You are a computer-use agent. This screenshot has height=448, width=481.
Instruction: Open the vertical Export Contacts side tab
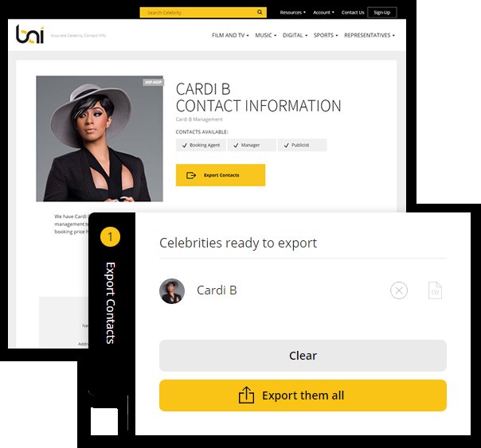[x=111, y=302]
